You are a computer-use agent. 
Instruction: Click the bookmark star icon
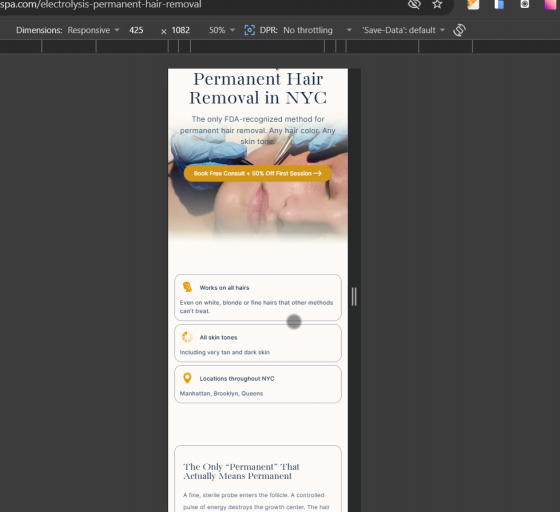click(437, 4)
